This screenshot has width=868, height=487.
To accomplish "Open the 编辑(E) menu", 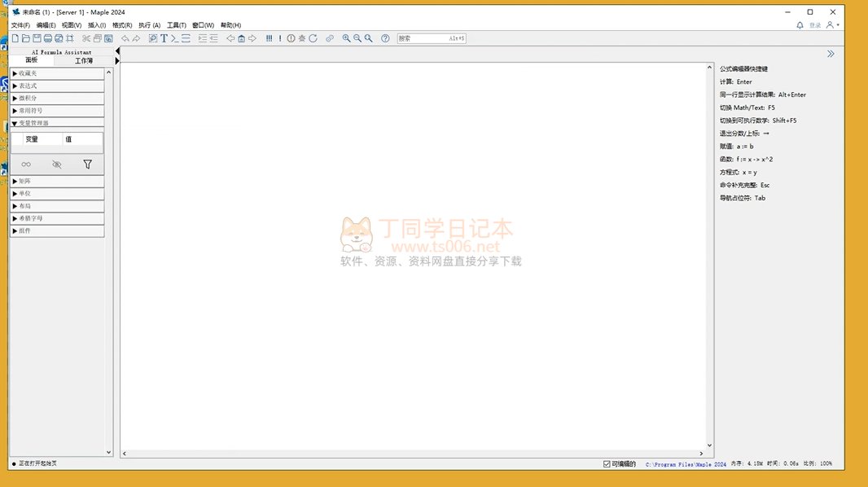I will (x=46, y=25).
